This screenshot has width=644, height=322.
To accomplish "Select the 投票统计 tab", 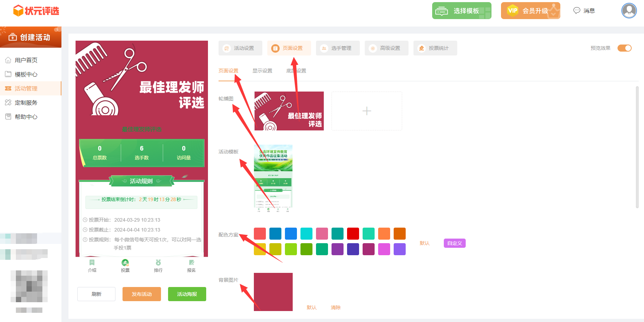I will (435, 48).
